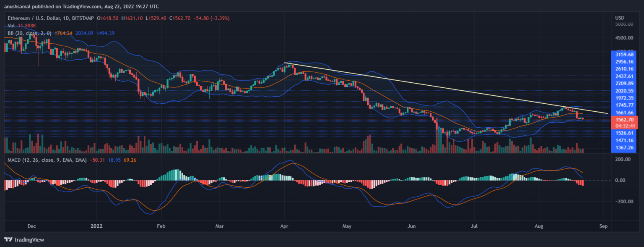The width and height of the screenshot is (644, 247).
Task: Click the BB middle band value 1764.24
Action: tap(64, 33)
